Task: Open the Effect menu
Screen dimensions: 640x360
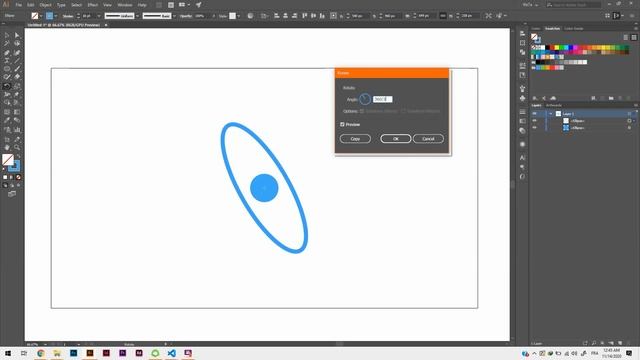Action: click(x=93, y=5)
